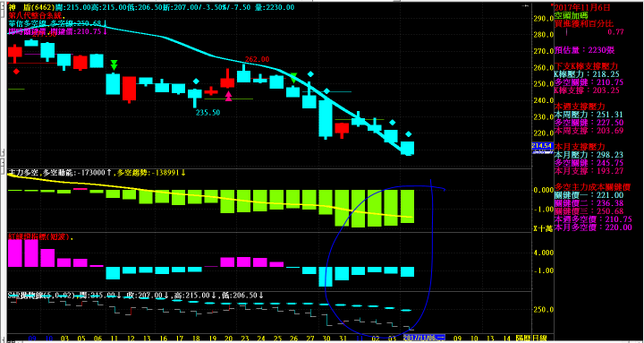
Task: Click the 2017年11月6日 date heading
Action: (582, 7)
